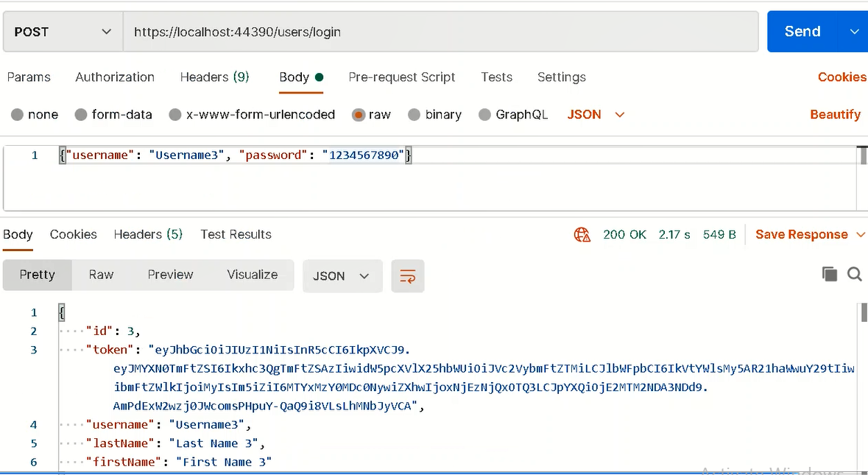Open the response JSON format dropdown
Screen dimensions: 868x475
pyautogui.click(x=342, y=275)
